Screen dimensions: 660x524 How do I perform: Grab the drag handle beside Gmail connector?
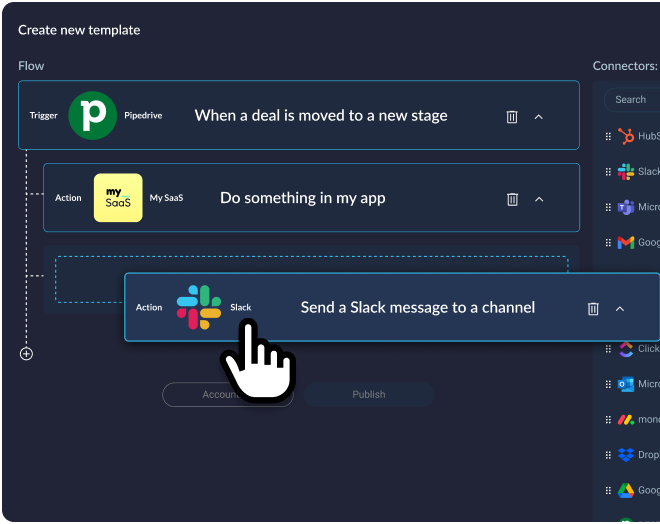[608, 242]
